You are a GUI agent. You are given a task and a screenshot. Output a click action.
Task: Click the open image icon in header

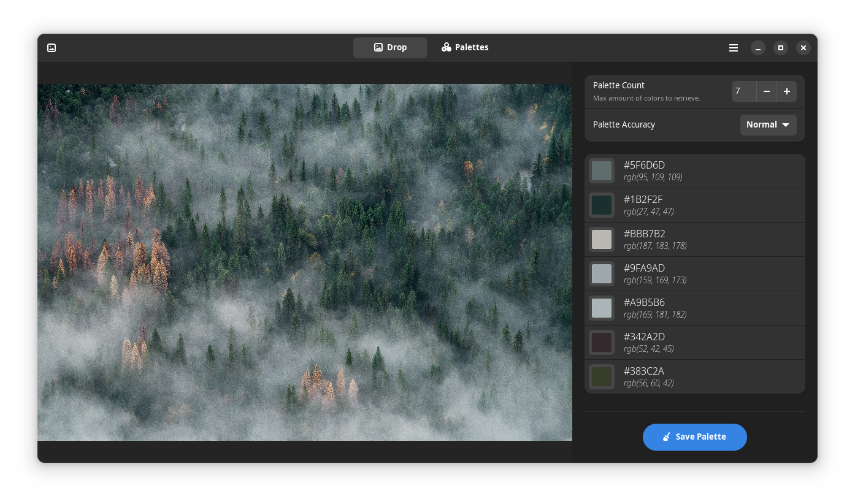(52, 48)
